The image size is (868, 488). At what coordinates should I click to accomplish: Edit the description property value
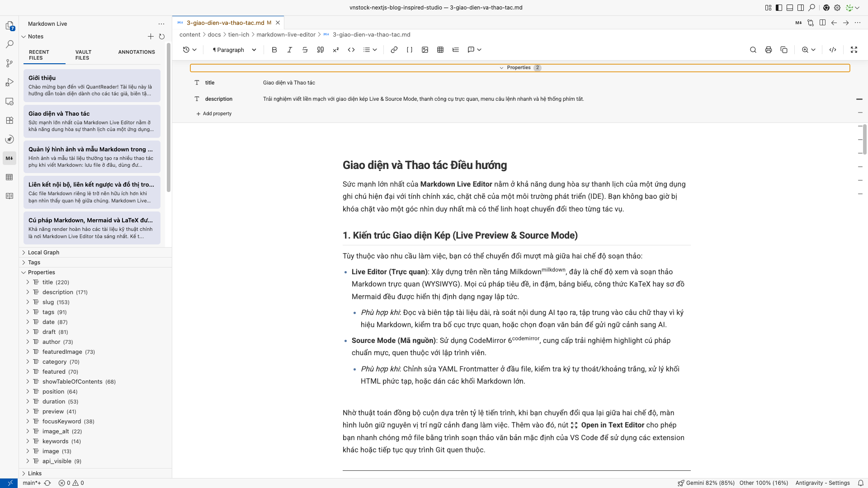tap(554, 99)
